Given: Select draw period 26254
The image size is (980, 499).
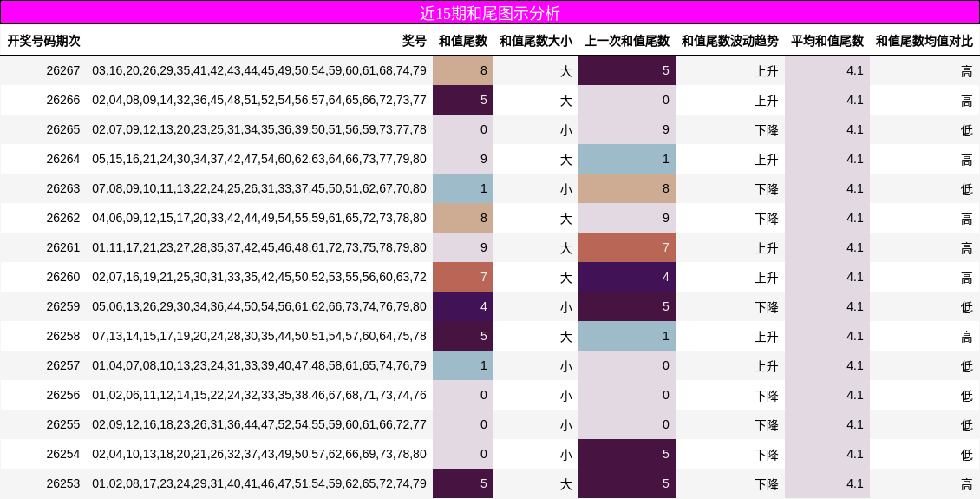Looking at the screenshot, I should click(63, 454).
